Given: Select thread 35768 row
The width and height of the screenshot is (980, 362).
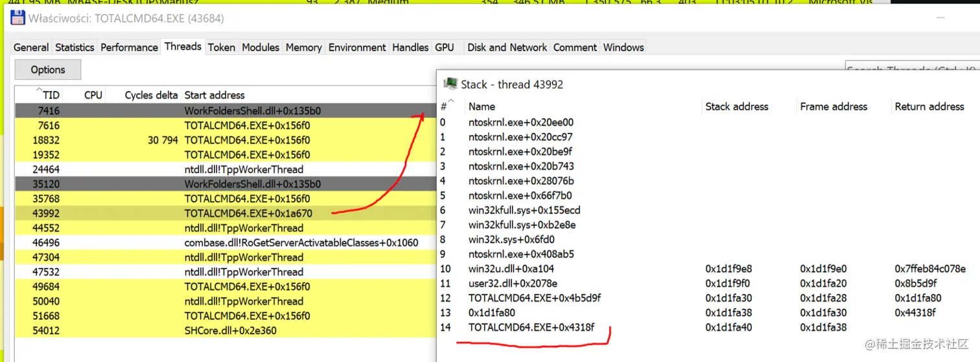Looking at the screenshot, I should 226,199.
